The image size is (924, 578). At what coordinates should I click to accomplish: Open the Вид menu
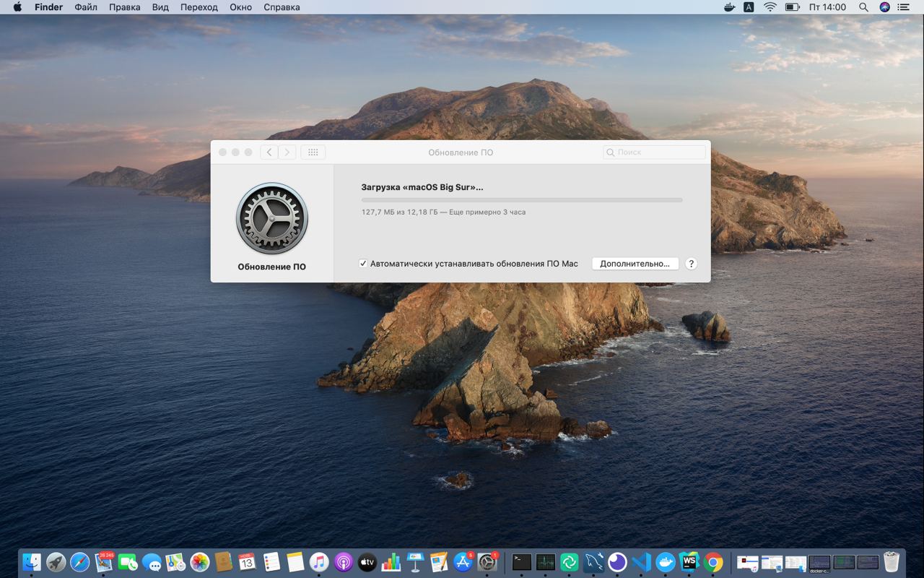160,7
